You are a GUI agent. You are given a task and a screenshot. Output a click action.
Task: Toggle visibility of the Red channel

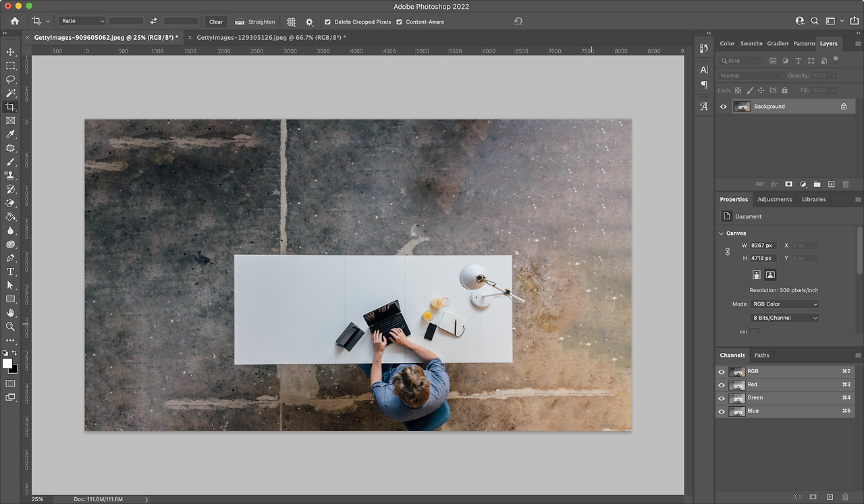tap(722, 385)
